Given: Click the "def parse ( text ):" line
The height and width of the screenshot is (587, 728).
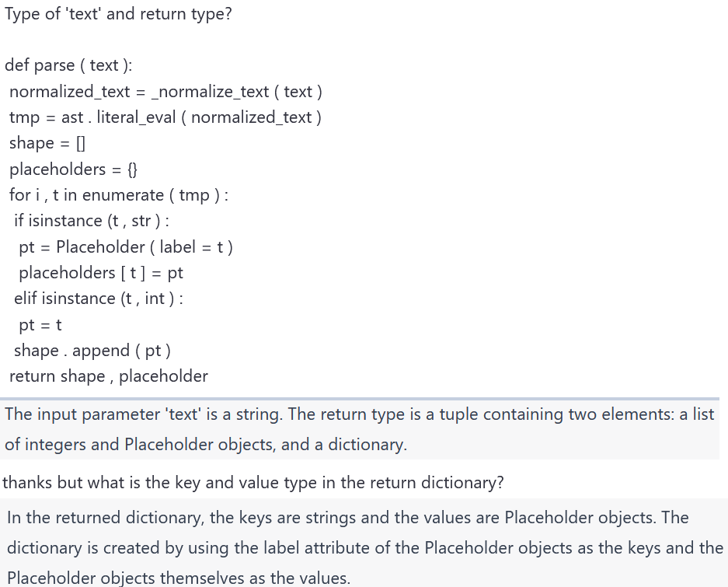Looking at the screenshot, I should (x=68, y=65).
